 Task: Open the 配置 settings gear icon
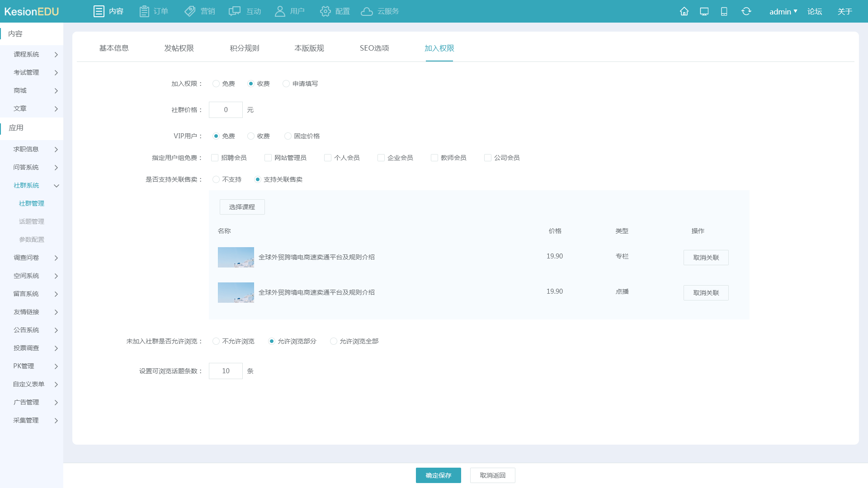click(325, 11)
